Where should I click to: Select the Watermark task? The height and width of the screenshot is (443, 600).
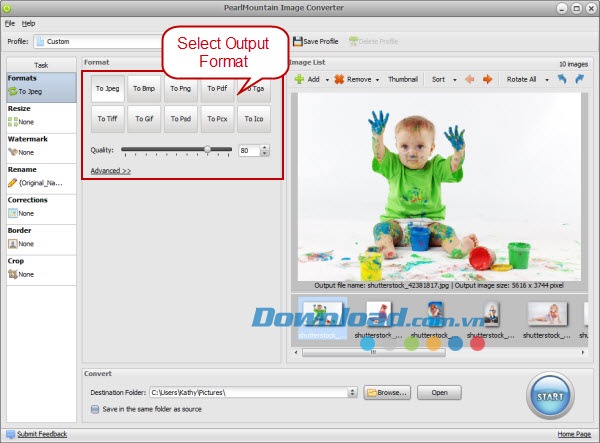click(x=41, y=148)
